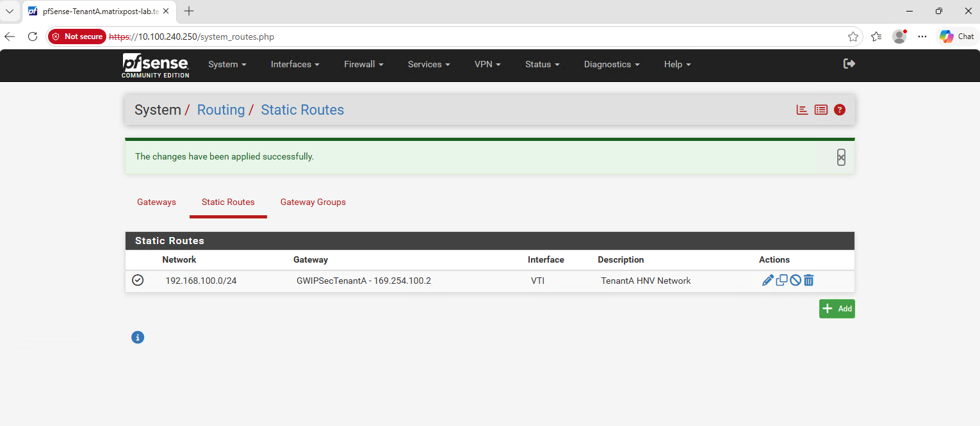Switch to the Gateway Groups tab

[x=313, y=202]
